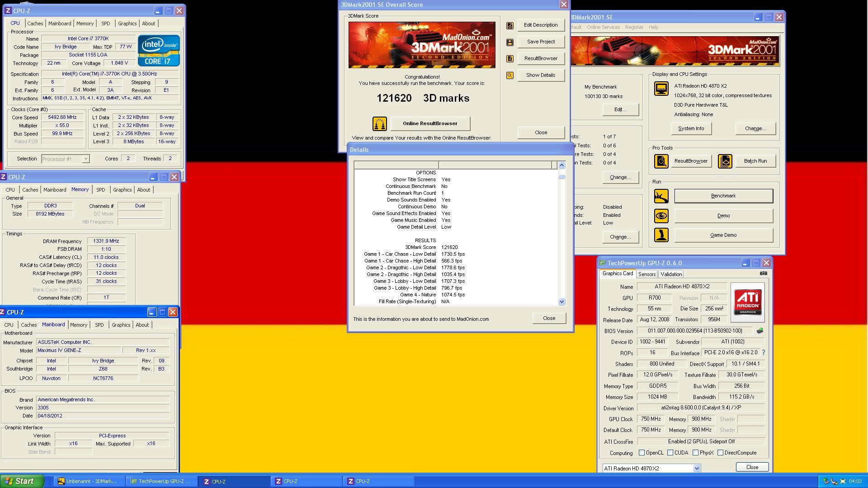
Task: Click the GPU-Z title bar icon
Action: pos(603,263)
